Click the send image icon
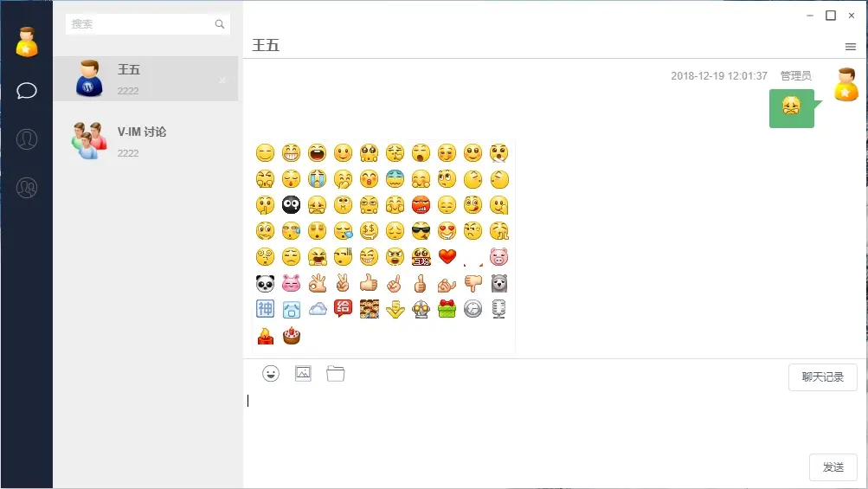 (303, 373)
